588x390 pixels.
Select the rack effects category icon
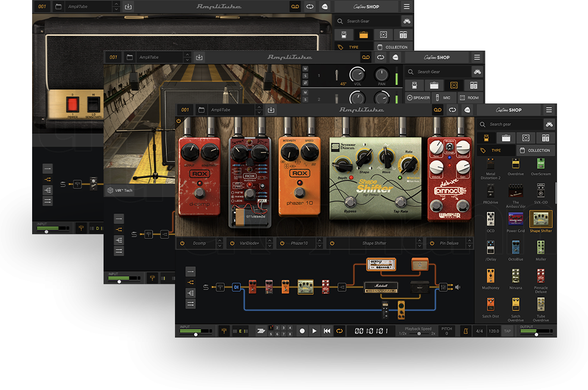coord(546,137)
